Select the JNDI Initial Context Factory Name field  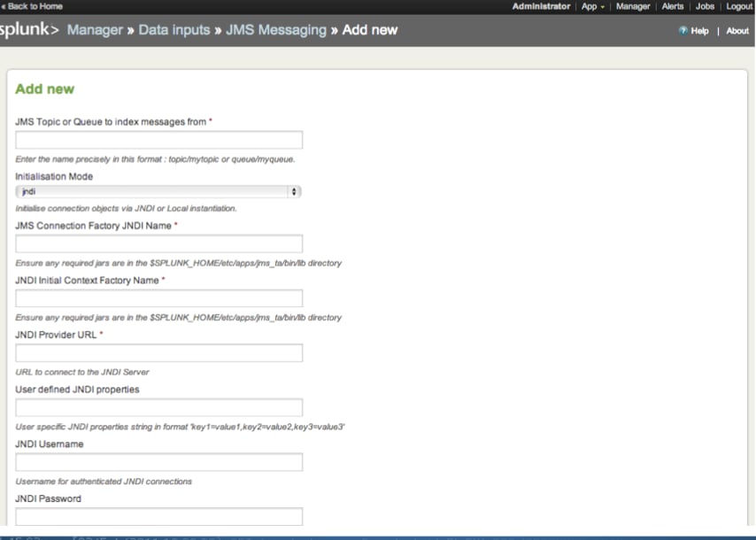pos(159,298)
